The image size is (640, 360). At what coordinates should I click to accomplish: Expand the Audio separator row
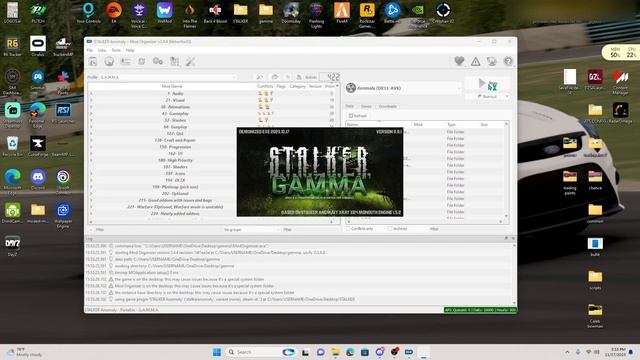click(x=91, y=93)
